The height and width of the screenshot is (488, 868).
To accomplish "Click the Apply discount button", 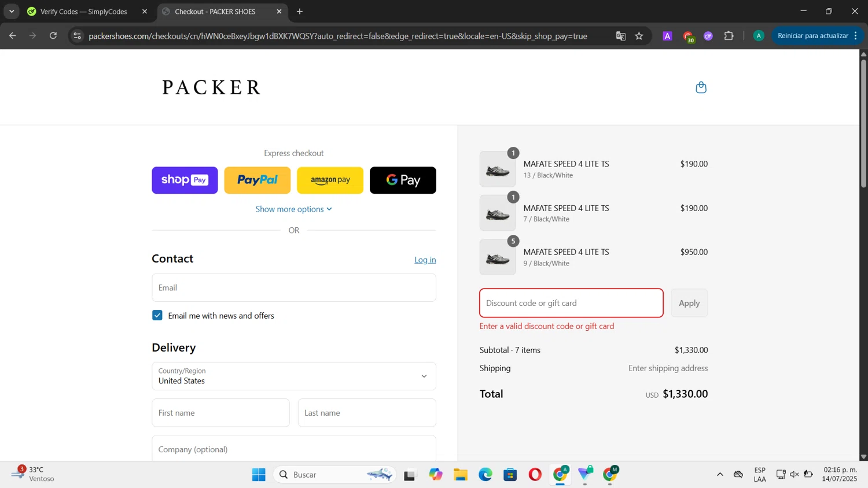I will click(689, 303).
